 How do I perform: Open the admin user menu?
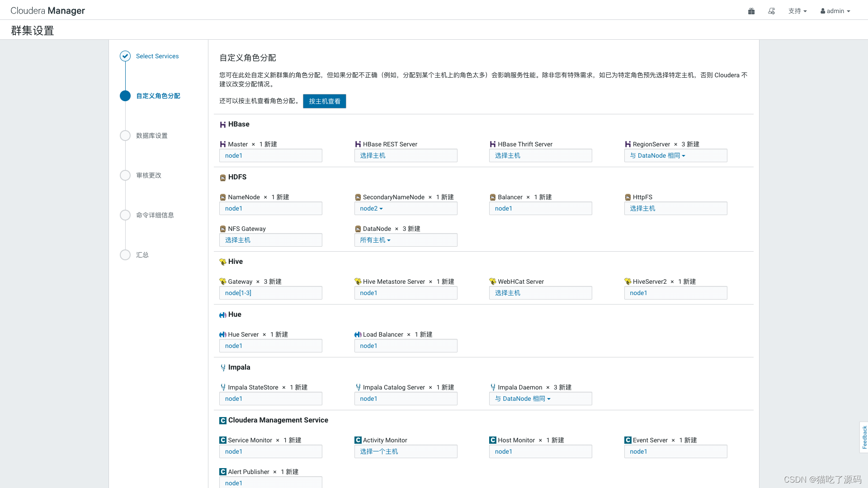click(835, 11)
